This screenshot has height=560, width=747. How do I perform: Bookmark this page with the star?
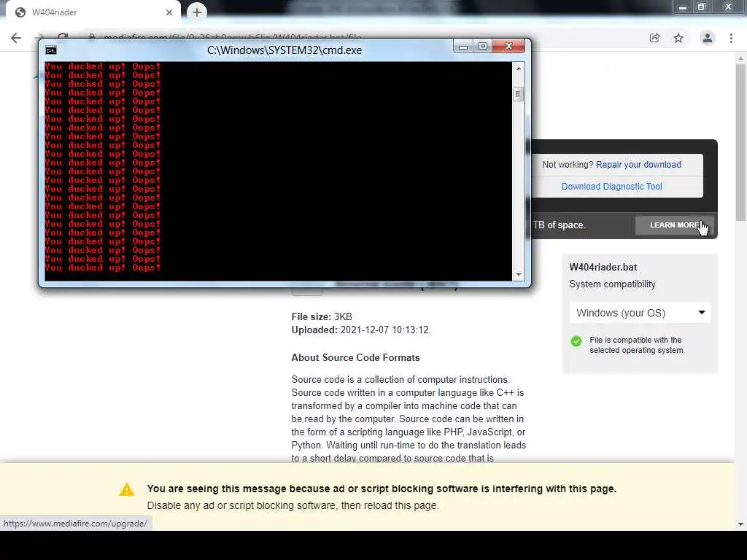tap(678, 38)
